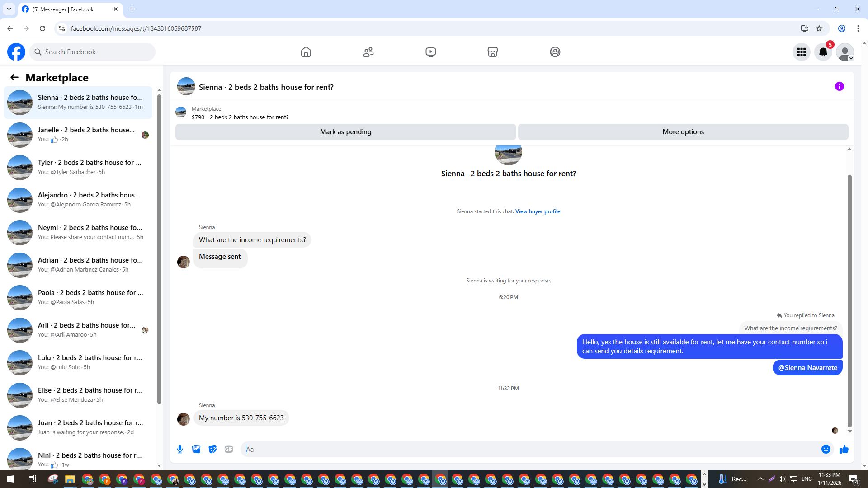Open the Alejandro conversation

78,200
